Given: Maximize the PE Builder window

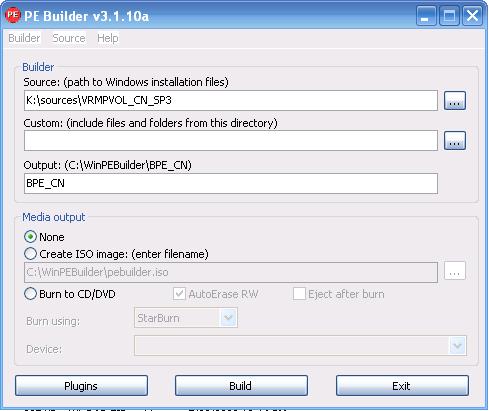Looking at the screenshot, I should point(449,15).
